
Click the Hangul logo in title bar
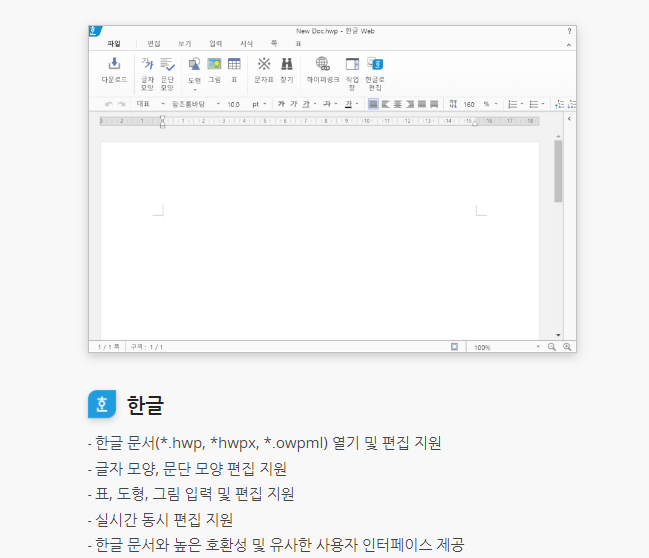[x=95, y=31]
